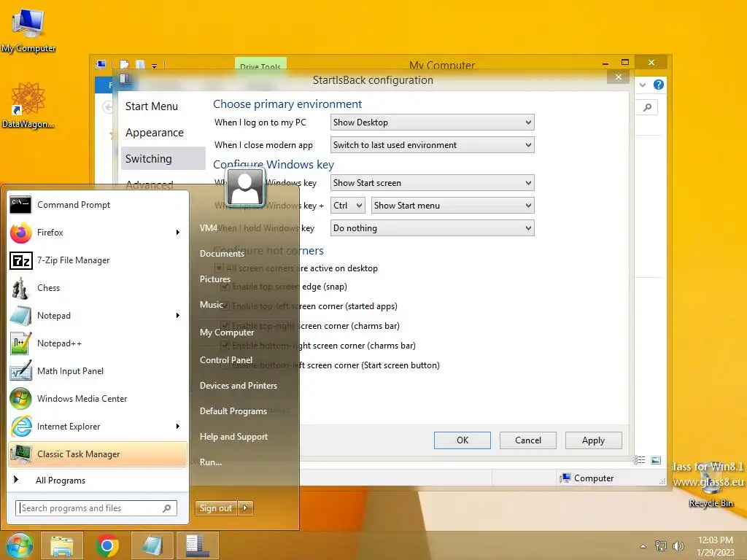Expand Sign out power options arrow
This screenshot has width=747, height=560.
(x=245, y=508)
